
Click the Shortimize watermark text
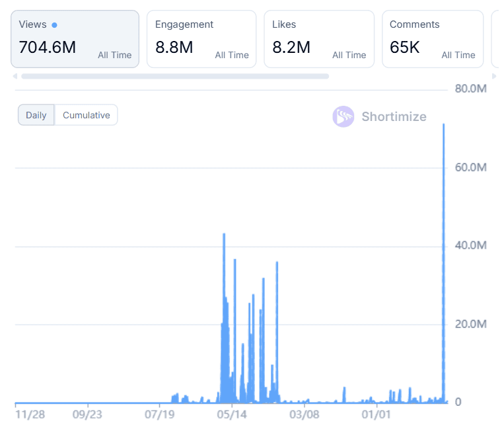[x=394, y=117]
